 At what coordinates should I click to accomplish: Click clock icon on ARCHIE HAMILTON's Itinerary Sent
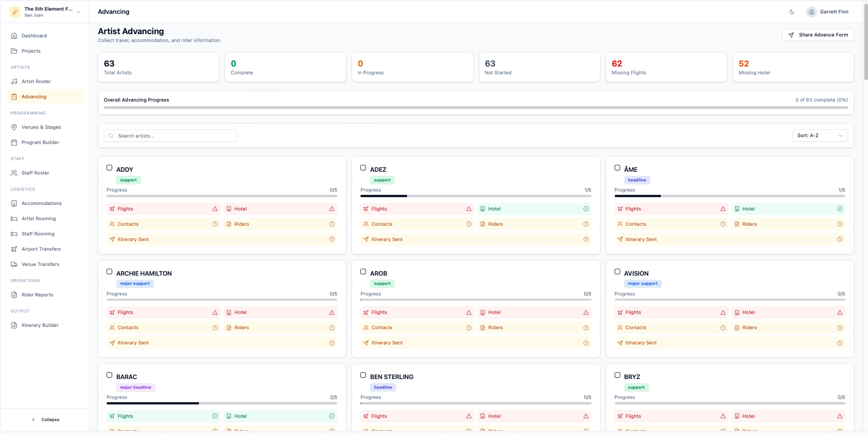coord(331,343)
